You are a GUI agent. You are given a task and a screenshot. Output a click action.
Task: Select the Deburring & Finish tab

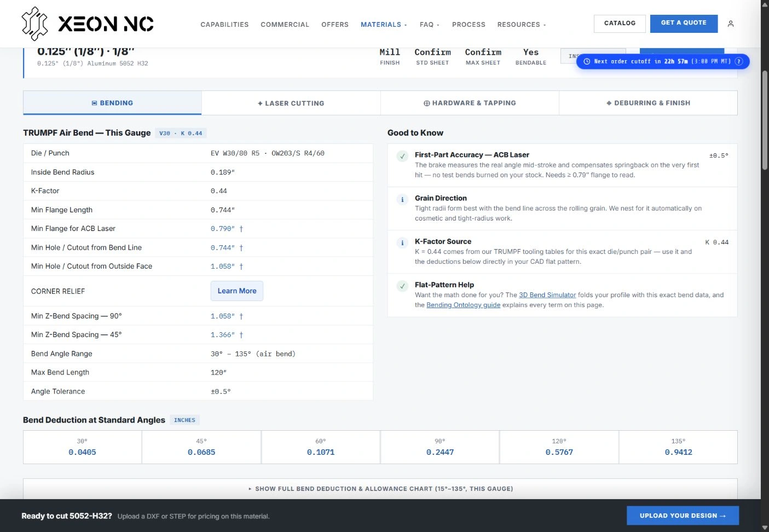coord(648,103)
